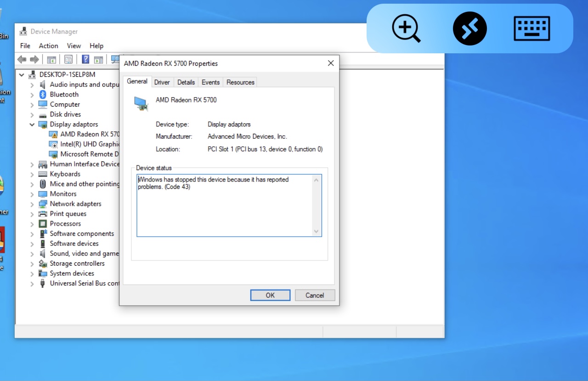Screen dimensions: 588x381
Task: Click the Back arrow in Device Manager toolbar
Action: [x=22, y=59]
